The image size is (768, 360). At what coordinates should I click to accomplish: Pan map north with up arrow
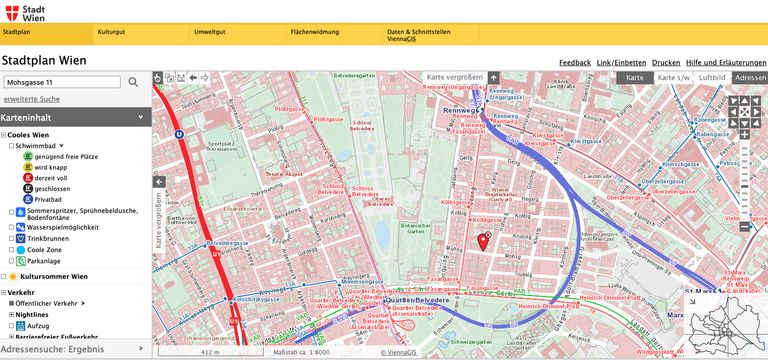[744, 101]
